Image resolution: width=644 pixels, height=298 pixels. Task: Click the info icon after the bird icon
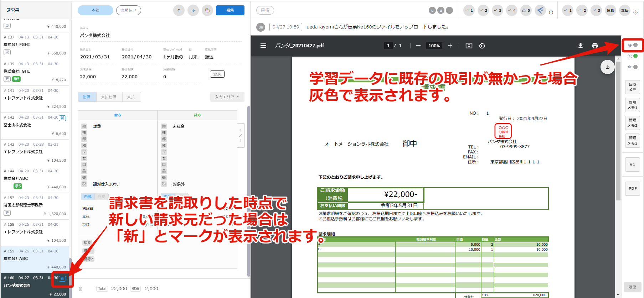point(551,12)
